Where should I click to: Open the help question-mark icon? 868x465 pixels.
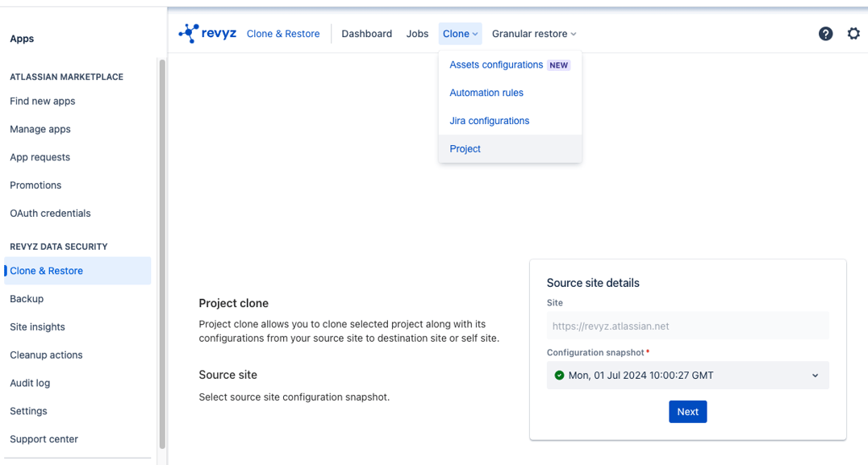point(825,34)
